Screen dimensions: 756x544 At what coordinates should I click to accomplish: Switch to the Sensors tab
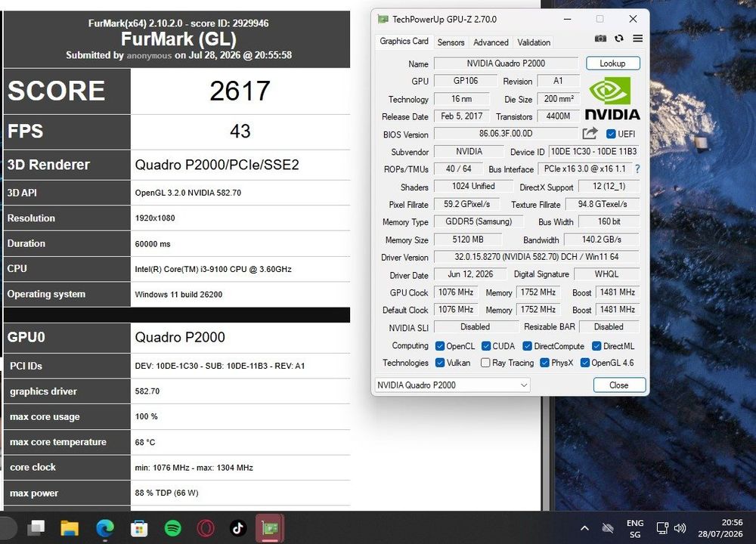pyautogui.click(x=451, y=42)
